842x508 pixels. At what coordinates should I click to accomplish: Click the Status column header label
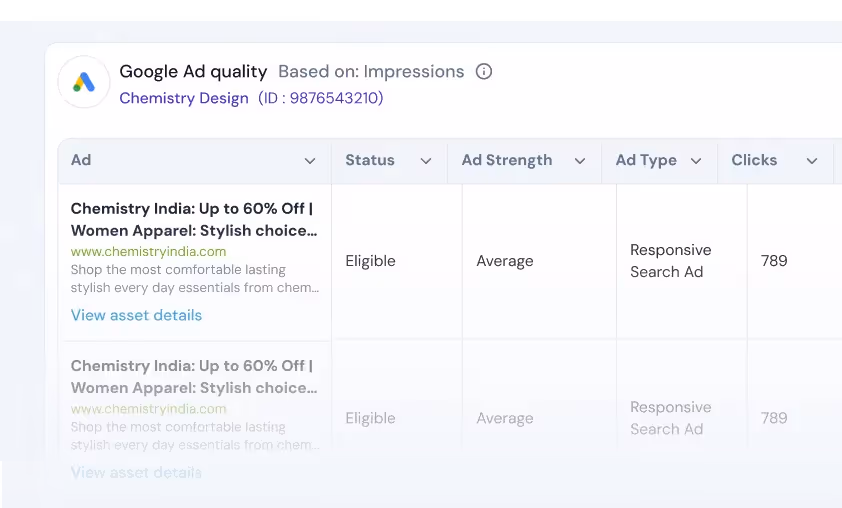pos(370,160)
